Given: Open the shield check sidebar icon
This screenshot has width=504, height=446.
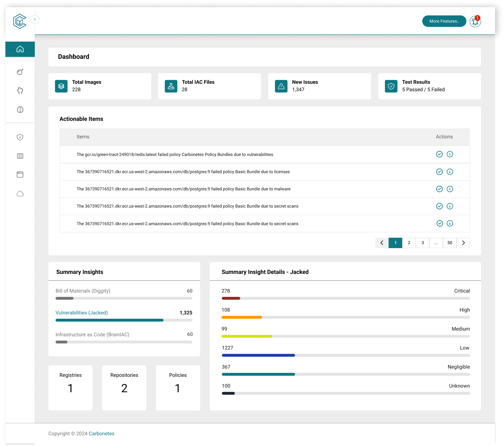Looking at the screenshot, I should pyautogui.click(x=20, y=137).
